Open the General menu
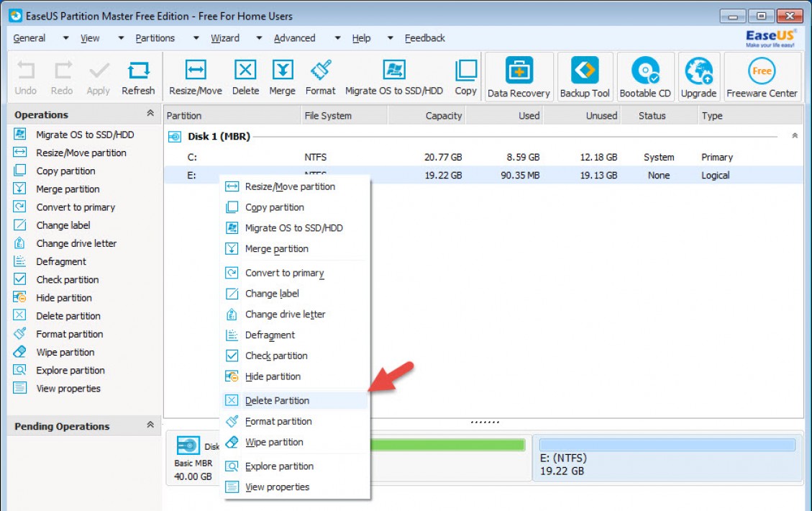The width and height of the screenshot is (812, 511). (x=29, y=38)
